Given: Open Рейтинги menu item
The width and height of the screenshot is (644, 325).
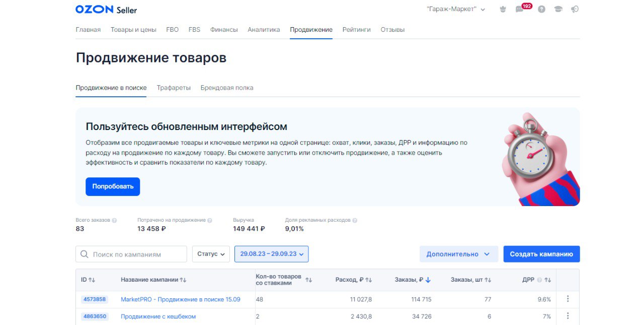Looking at the screenshot, I should coord(356,29).
